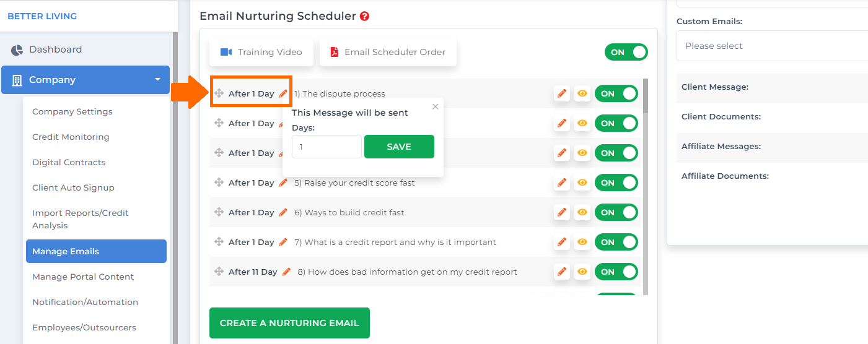868x344 pixels.
Task: Disable Ways to build credit fast email toggle
Action: click(x=616, y=212)
